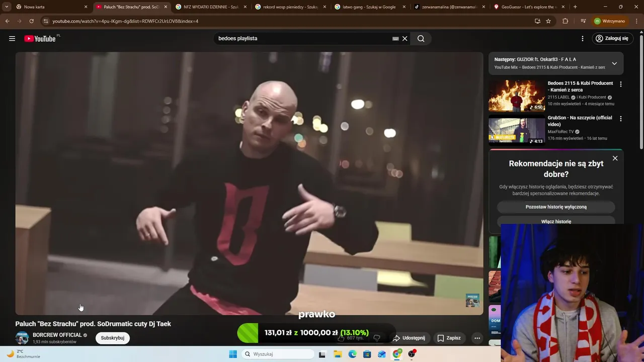This screenshot has width=644, height=362.
Task: Open the on-screen keyboard in search box
Action: click(x=395, y=39)
